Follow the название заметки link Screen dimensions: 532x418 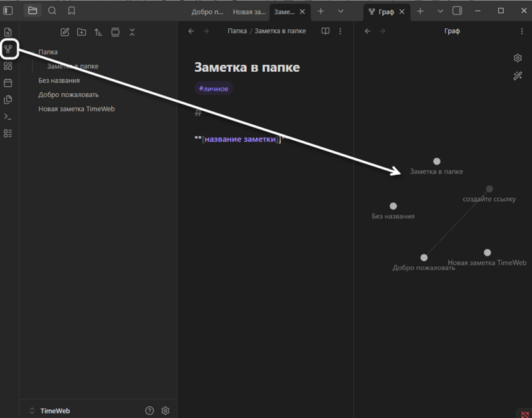[240, 139]
